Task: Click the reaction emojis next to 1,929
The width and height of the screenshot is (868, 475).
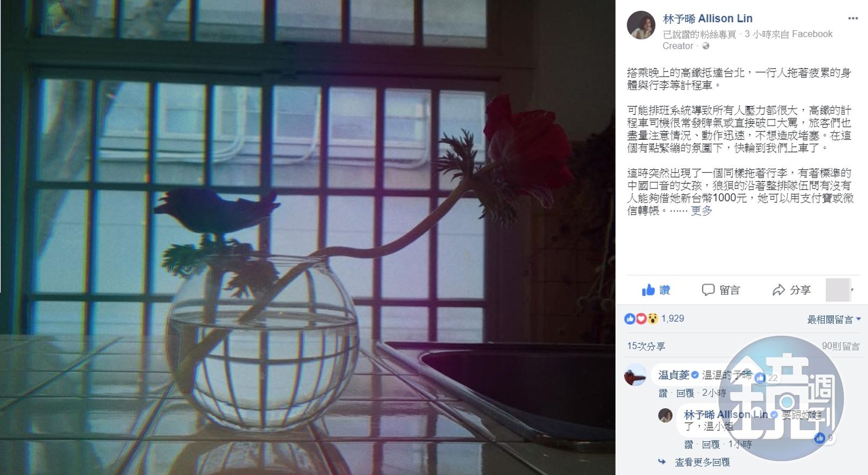Action: pyautogui.click(x=641, y=319)
